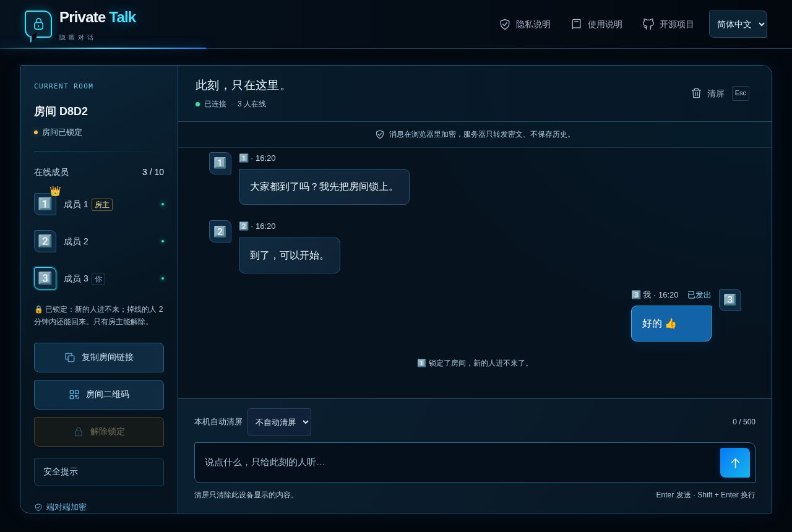
Task: Click the 复制房间链接 button
Action: (99, 358)
